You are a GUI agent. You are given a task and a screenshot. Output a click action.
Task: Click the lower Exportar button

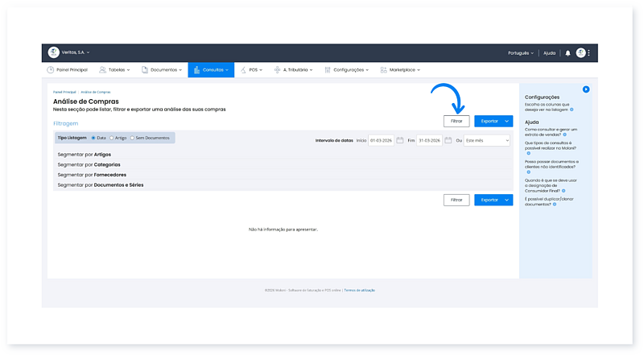(489, 200)
